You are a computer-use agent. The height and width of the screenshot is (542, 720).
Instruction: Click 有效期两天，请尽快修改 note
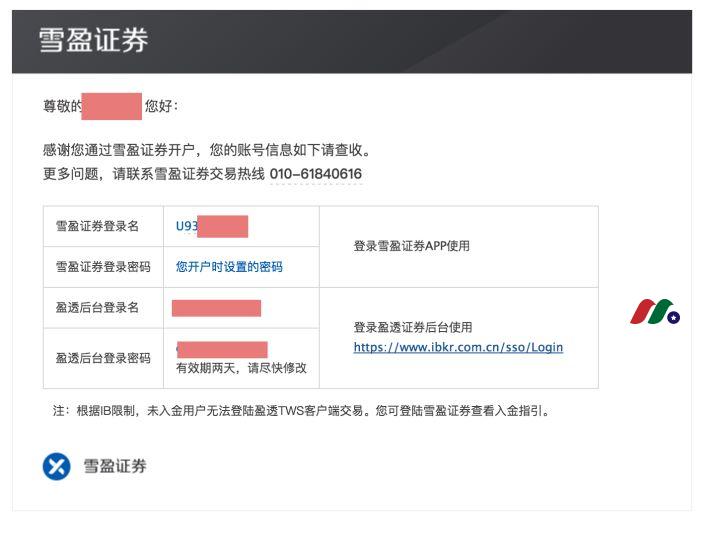[241, 368]
